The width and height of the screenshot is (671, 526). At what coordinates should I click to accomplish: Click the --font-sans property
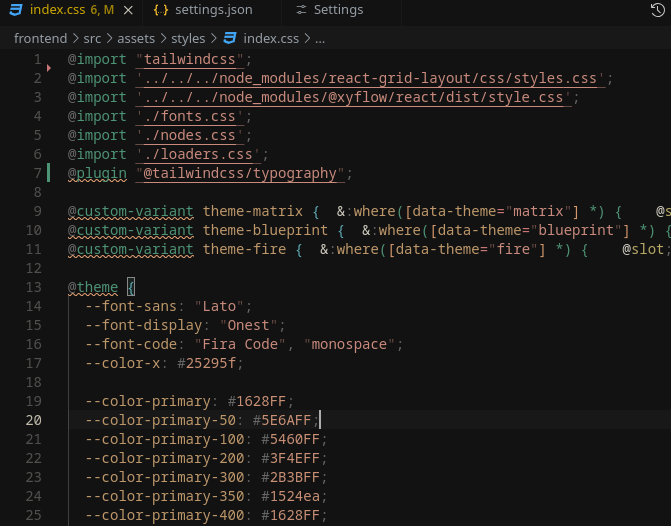click(x=131, y=306)
